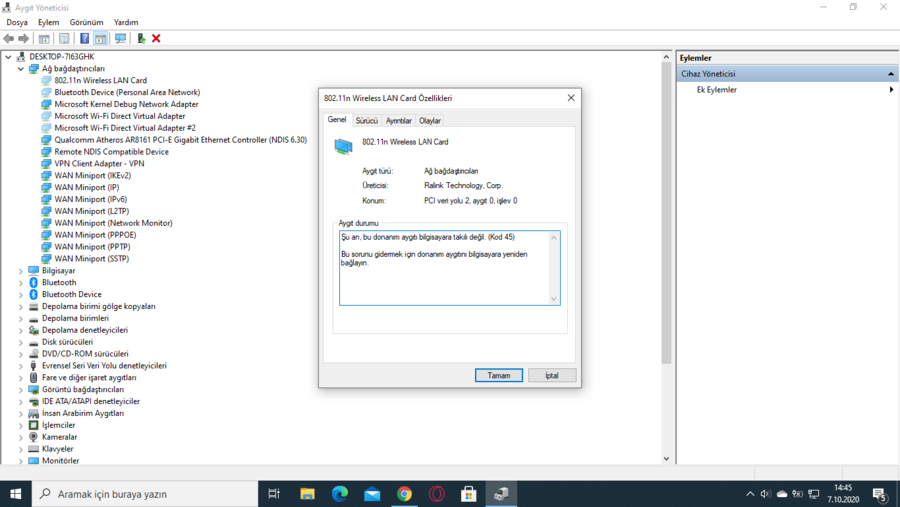Viewport: 900px width, 507px height.
Task: Select Qualcomm Atheros AR8161 Ethernet Controller
Action: [180, 140]
